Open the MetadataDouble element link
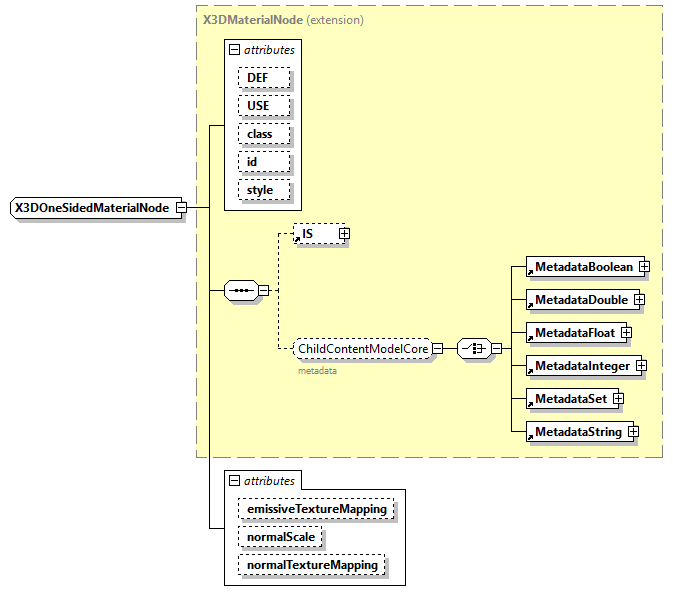Screen dimensions: 673x605 [582, 299]
